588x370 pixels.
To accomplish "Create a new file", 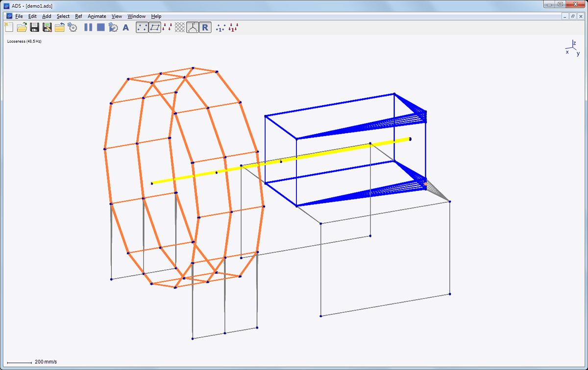I will 8,27.
